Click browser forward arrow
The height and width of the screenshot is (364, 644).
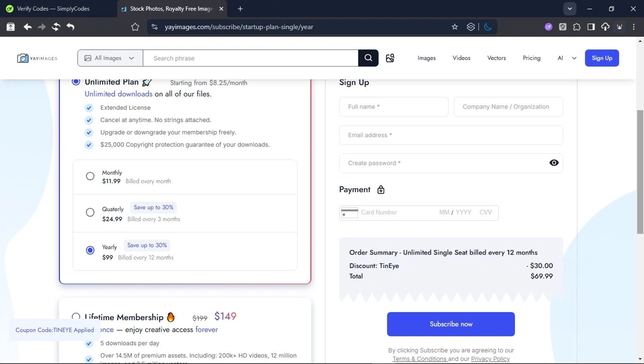tap(42, 27)
